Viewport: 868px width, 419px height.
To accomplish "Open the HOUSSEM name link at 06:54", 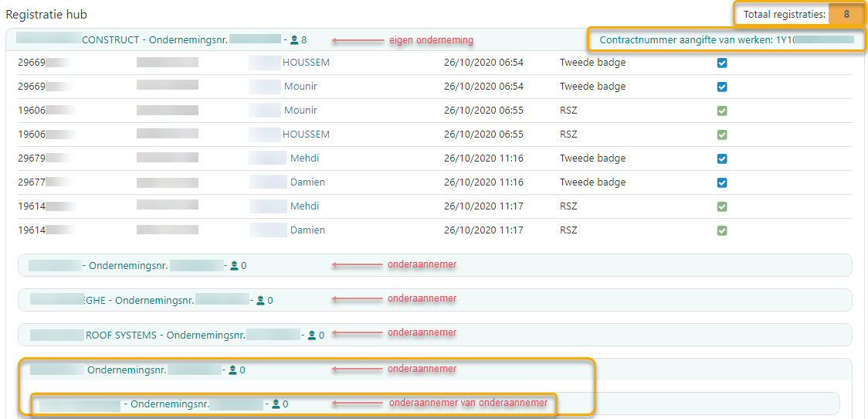I will tap(306, 63).
